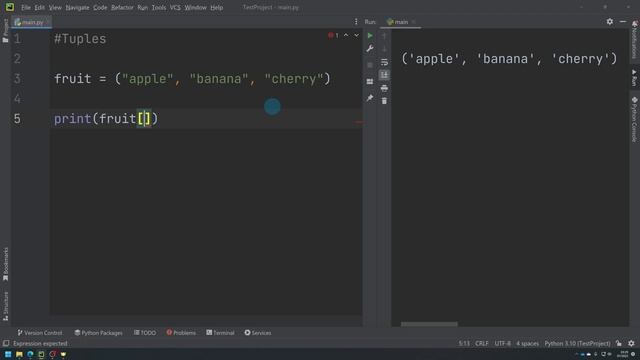The image size is (640, 360).
Task: Open File Explorer from taskbar
Action: (x=19, y=354)
